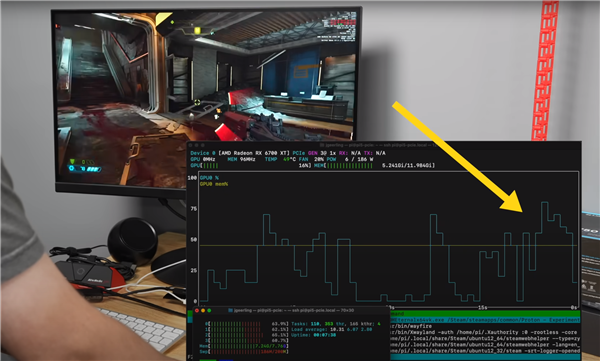Click CPU core 0 usage bar in htop
600x361 pixels.
pyautogui.click(x=247, y=324)
